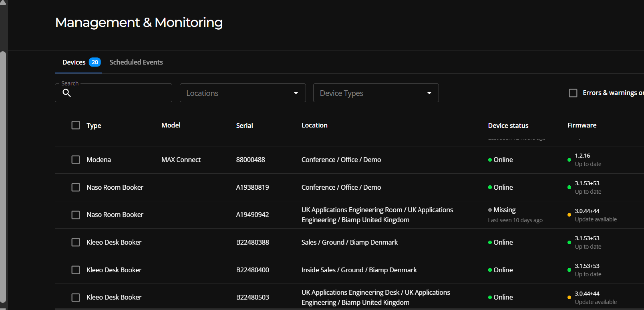Click the vertical scrollbar thumb
Screen dimensions: 644x310
pos(3,176)
